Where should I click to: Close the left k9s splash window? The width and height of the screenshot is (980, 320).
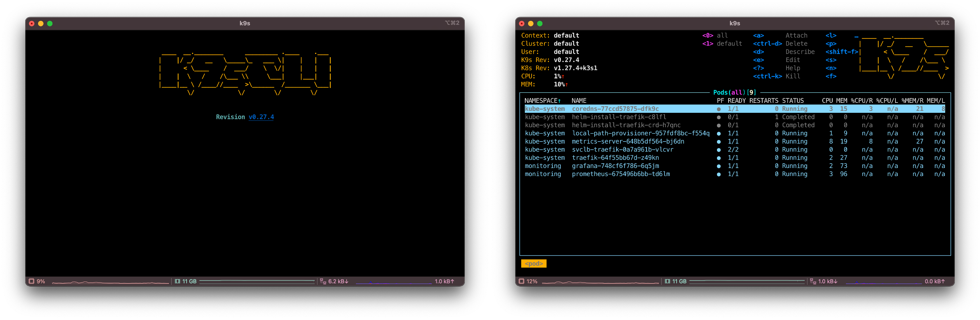(x=32, y=24)
